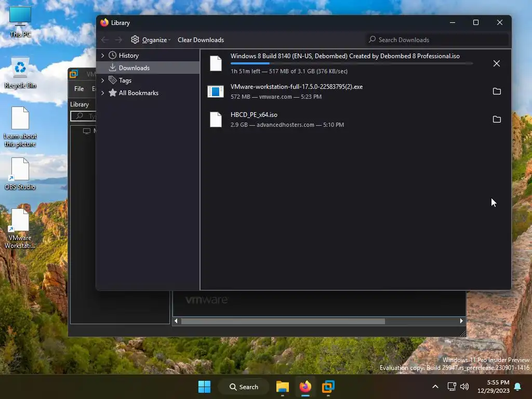Click the VMware installer file icon
Viewport: 532px width, 399px height.
click(x=216, y=91)
